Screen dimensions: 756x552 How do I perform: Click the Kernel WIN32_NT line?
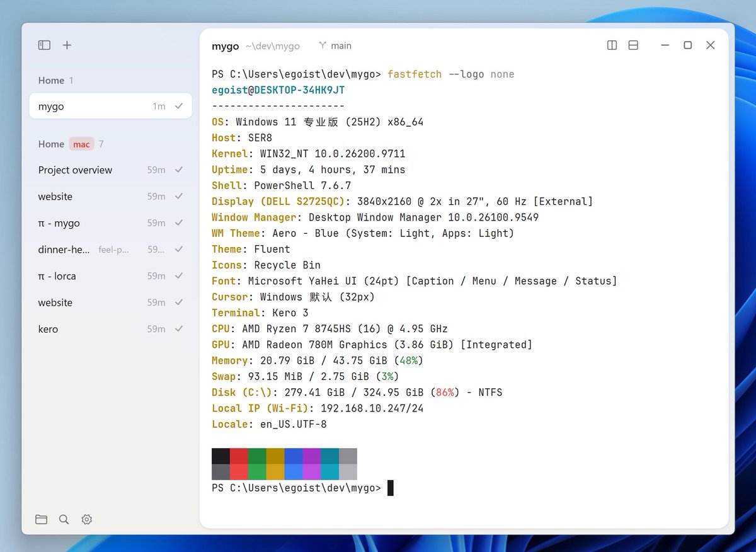[309, 154]
